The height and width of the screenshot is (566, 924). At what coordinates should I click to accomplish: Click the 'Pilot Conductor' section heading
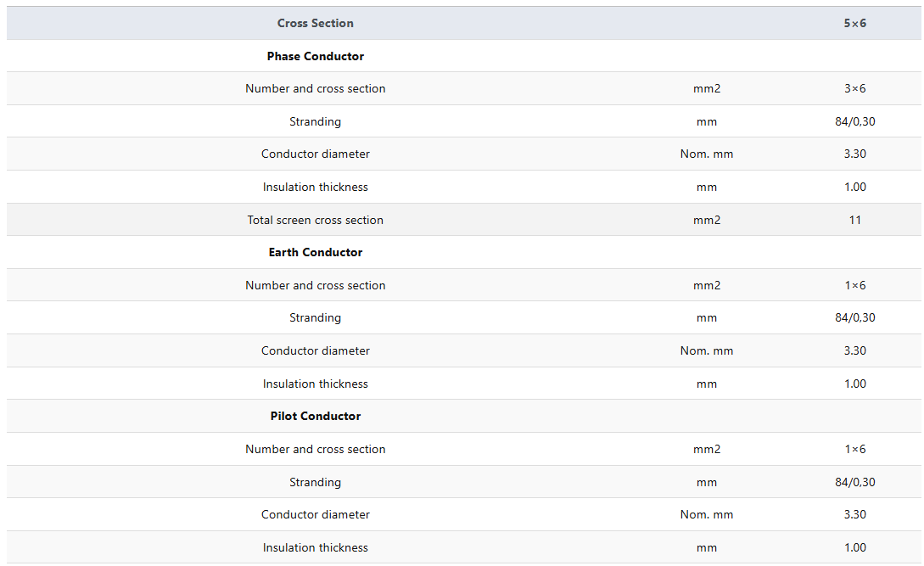[316, 417]
